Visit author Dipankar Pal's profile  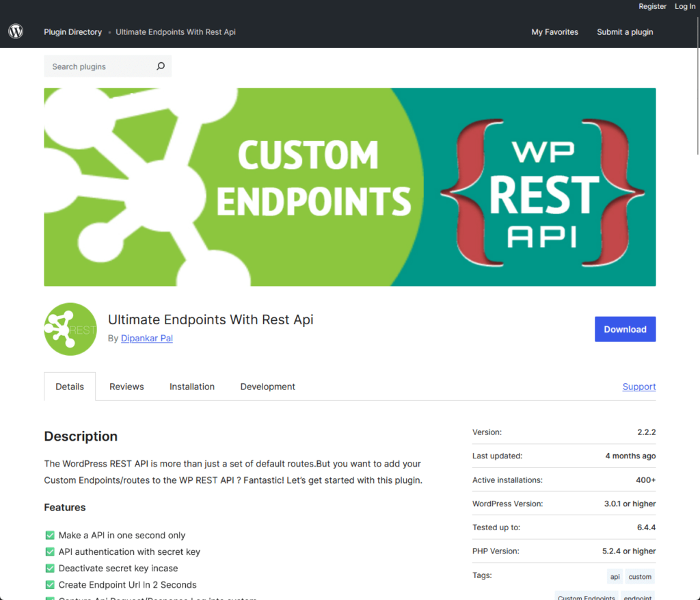[x=147, y=338]
